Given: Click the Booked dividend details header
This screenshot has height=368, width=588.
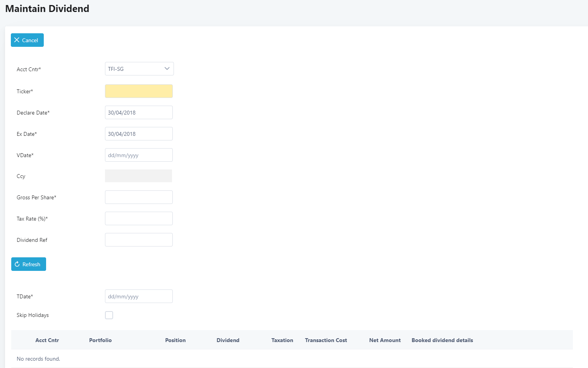Looking at the screenshot, I should (442, 340).
